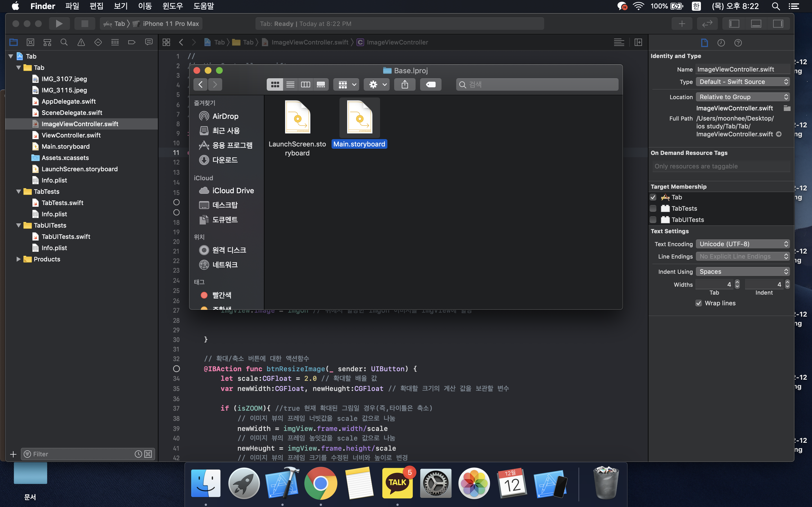Enable TabTests target membership
Image resolution: width=812 pixels, height=507 pixels.
tap(653, 208)
